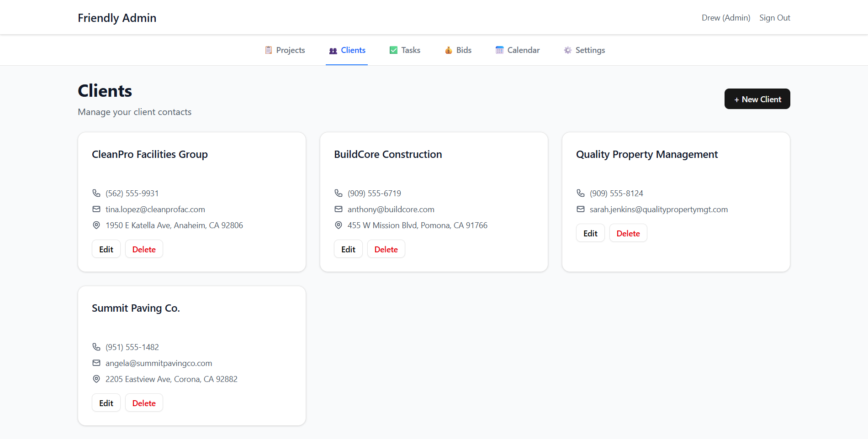Click the phone icon on BuildCore Construction card
The width and height of the screenshot is (868, 439).
pyautogui.click(x=339, y=193)
